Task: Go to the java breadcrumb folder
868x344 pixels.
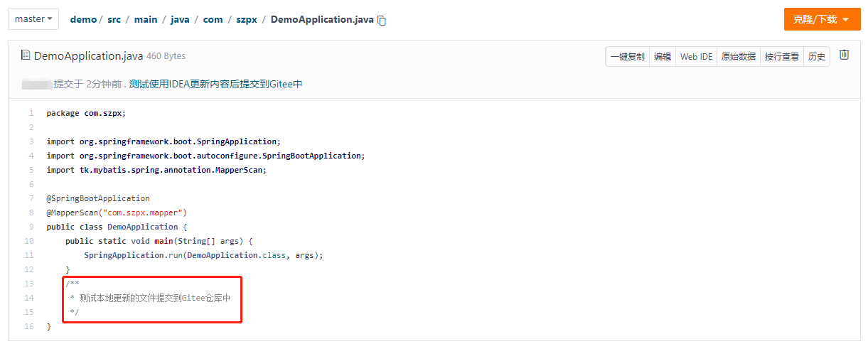Action: coord(180,20)
